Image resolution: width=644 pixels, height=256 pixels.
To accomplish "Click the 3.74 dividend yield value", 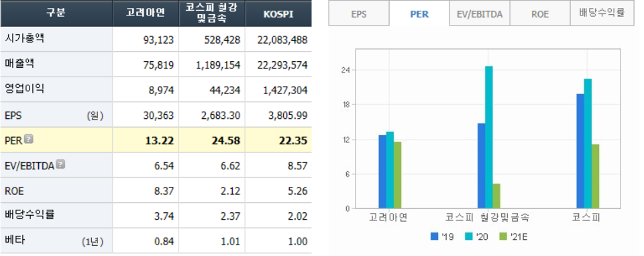I will click(x=164, y=216).
